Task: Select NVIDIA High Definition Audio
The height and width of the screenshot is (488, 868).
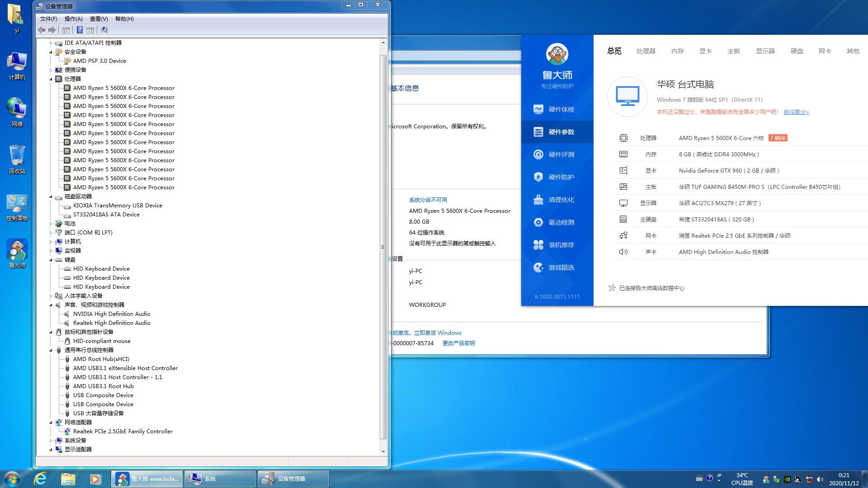Action: (x=112, y=314)
